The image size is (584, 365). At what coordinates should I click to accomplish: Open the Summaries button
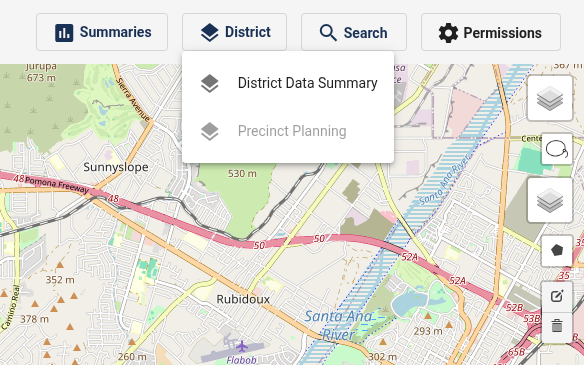(x=102, y=32)
